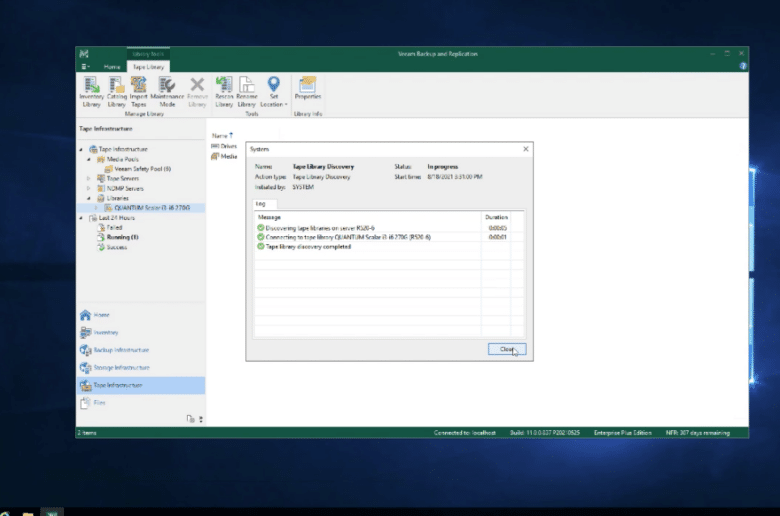Viewport: 780px width, 516px height.
Task: Sort the list by Name column
Action: click(222, 135)
